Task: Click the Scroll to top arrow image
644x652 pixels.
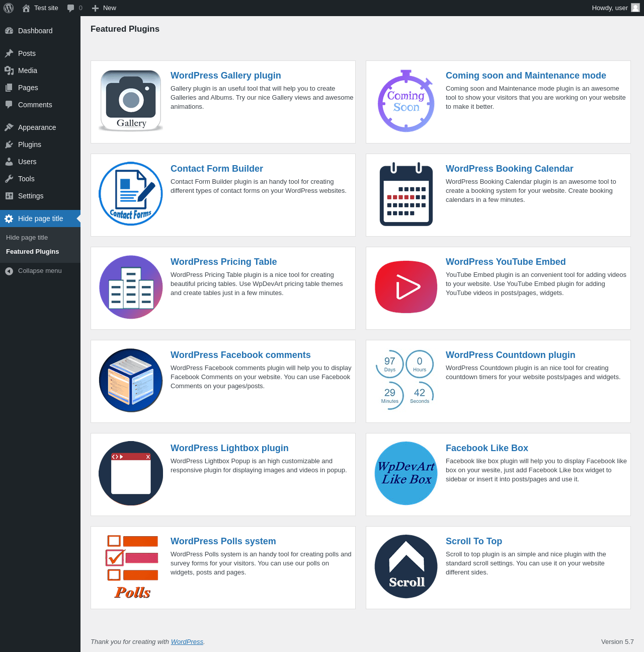Action: click(406, 566)
